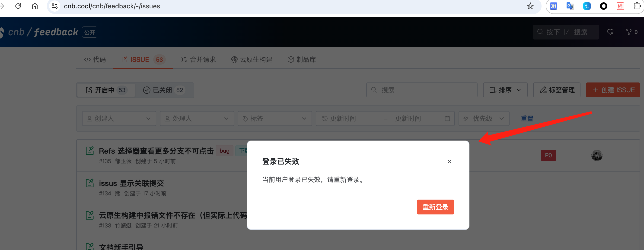Switch to the 合并请求 tab
Screen dimensions: 644x250
click(x=198, y=59)
